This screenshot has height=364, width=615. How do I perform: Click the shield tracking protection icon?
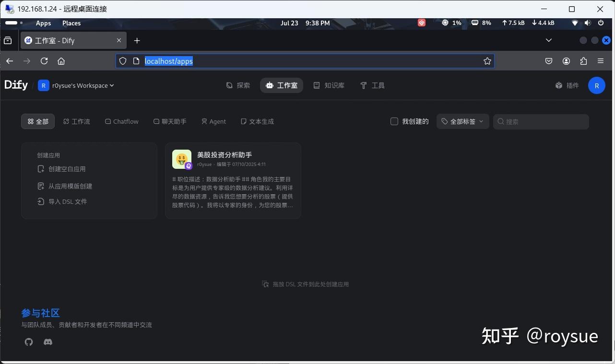pyautogui.click(x=123, y=61)
